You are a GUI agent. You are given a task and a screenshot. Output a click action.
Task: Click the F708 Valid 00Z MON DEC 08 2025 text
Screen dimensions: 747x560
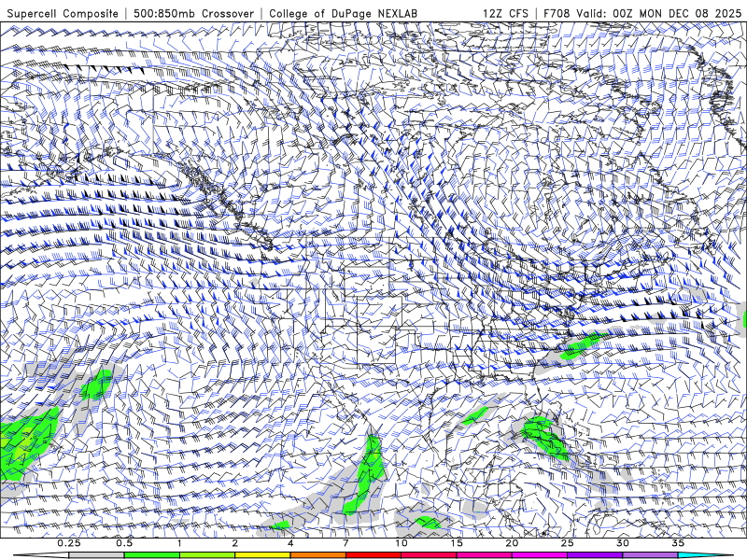pyautogui.click(x=642, y=13)
